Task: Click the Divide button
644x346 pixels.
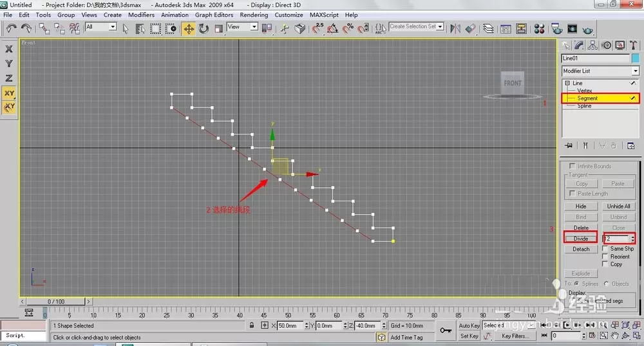Action: 581,239
